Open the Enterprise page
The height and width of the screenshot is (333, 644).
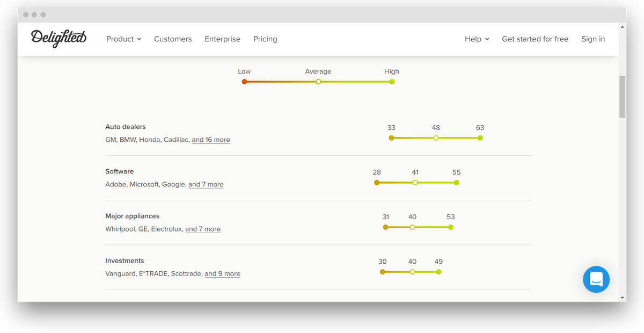pyautogui.click(x=223, y=39)
